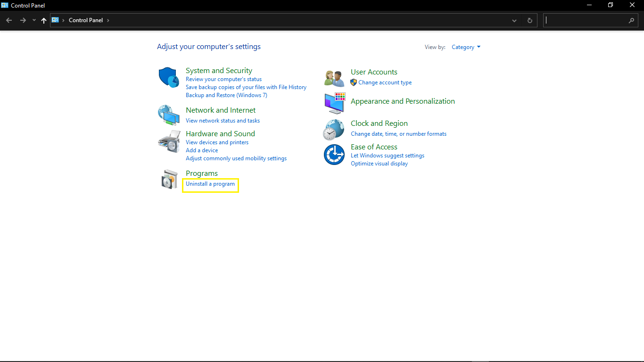Open Backup and Restore (Windows 7)
Screen dimensions: 644x362
point(226,95)
